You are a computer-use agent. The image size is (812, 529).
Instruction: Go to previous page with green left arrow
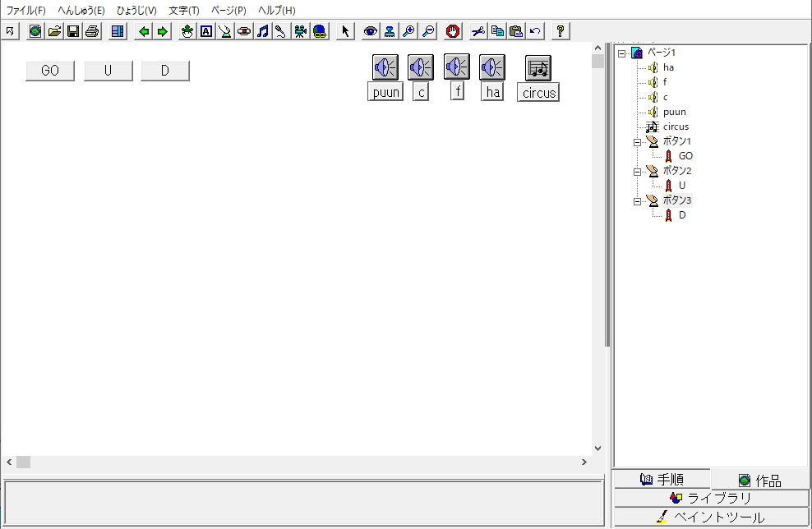(144, 31)
